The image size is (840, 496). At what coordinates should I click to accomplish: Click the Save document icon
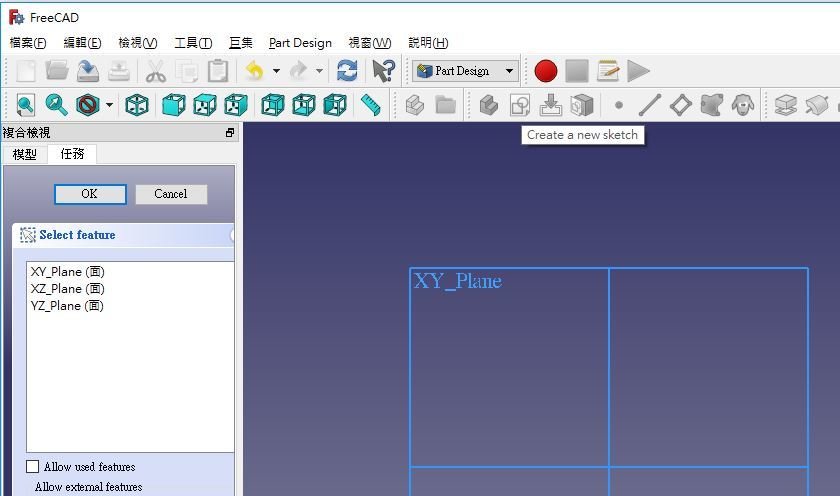click(88, 71)
